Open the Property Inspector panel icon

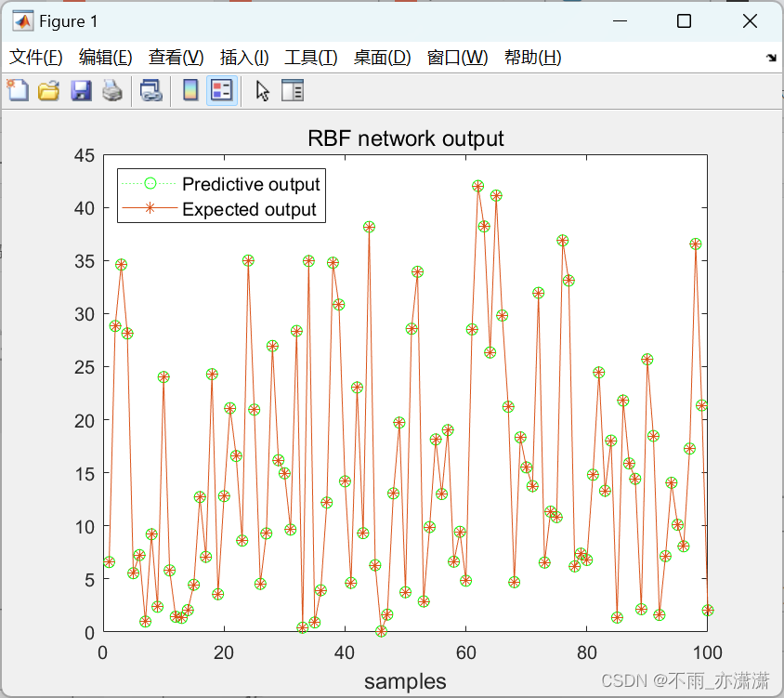292,90
